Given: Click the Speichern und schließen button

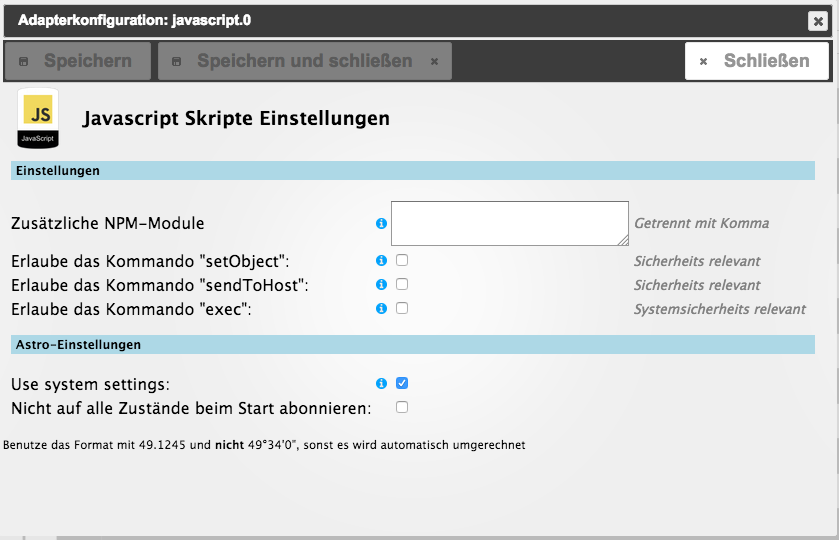Looking at the screenshot, I should pos(305,61).
